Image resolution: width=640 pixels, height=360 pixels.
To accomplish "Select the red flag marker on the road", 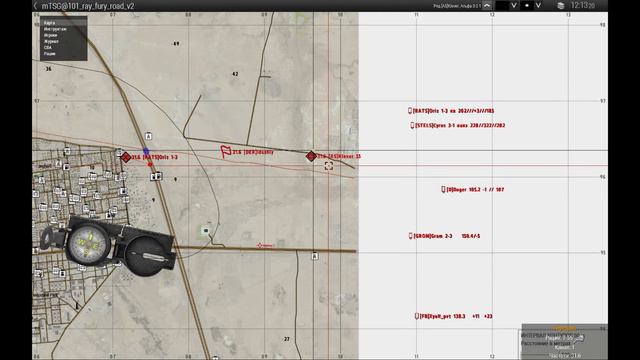I will tap(225, 151).
